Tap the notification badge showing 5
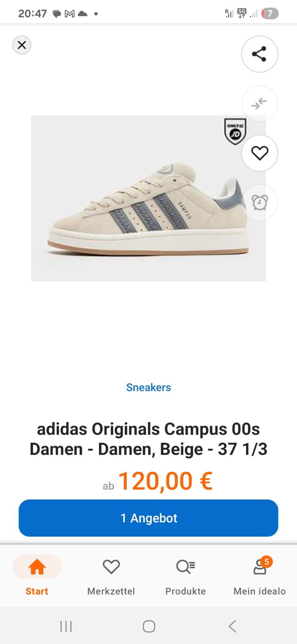Screen dimensions: 297x644 pos(266,561)
